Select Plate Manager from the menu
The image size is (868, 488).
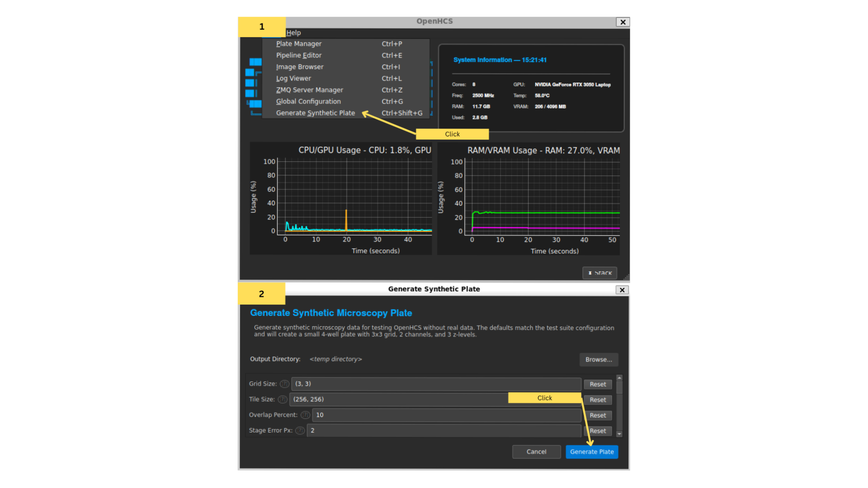[346, 44]
